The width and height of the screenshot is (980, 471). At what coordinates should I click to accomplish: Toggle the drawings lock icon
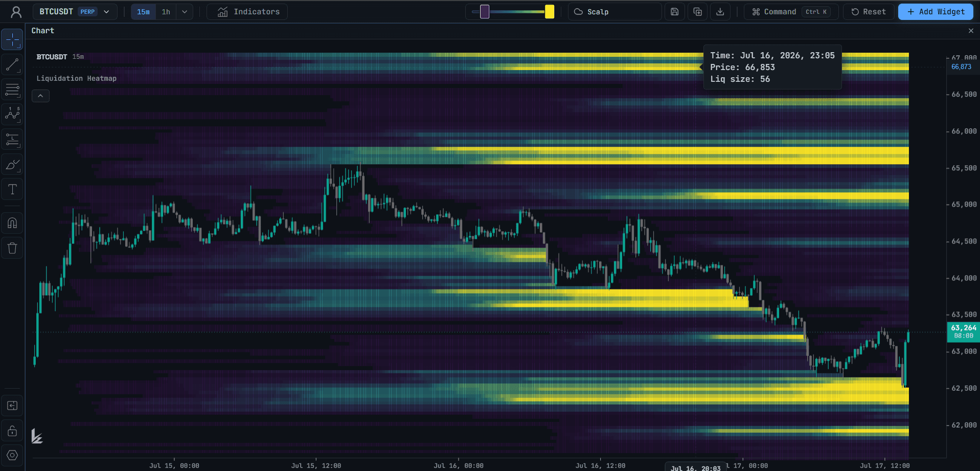[12, 431]
